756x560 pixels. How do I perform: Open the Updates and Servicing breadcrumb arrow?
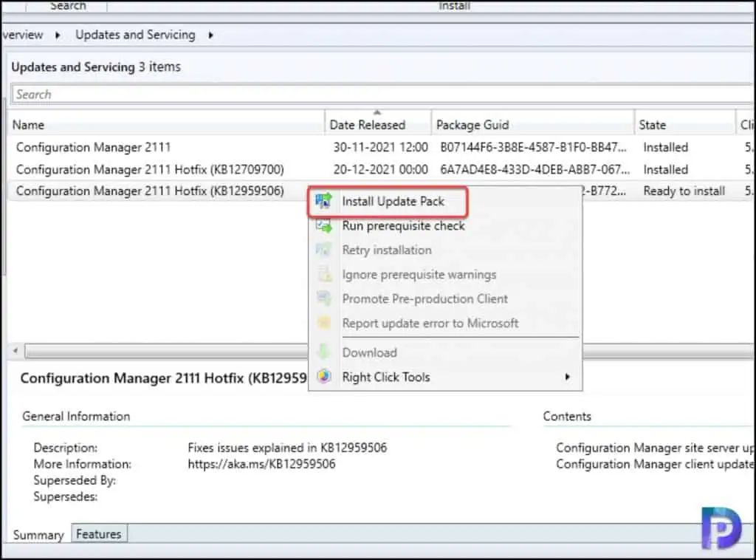pyautogui.click(x=210, y=35)
